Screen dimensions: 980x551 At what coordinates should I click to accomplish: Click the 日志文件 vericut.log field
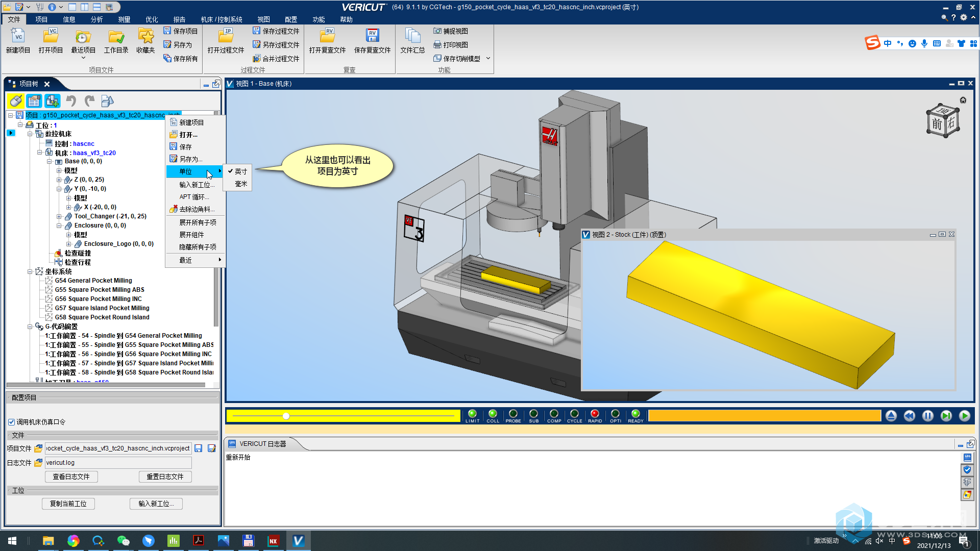118,463
